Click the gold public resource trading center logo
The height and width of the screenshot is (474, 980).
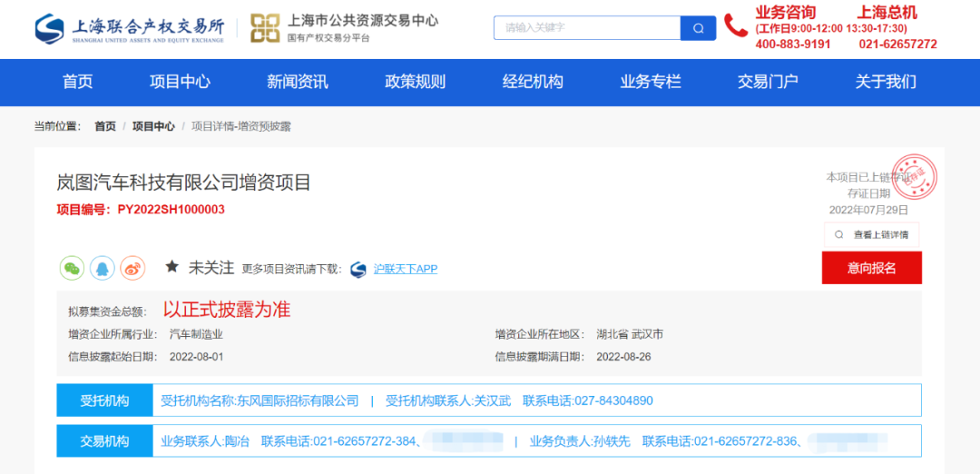click(x=265, y=28)
